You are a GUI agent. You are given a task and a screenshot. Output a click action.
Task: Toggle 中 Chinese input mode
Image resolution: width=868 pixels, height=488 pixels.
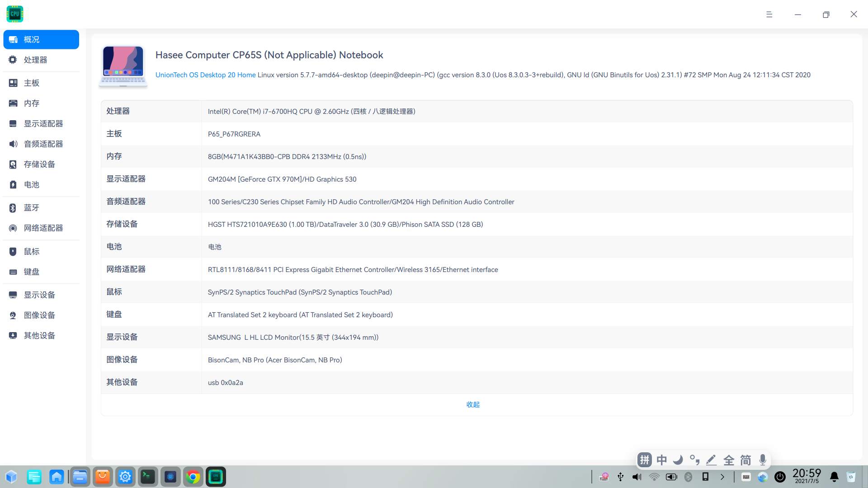pyautogui.click(x=662, y=460)
